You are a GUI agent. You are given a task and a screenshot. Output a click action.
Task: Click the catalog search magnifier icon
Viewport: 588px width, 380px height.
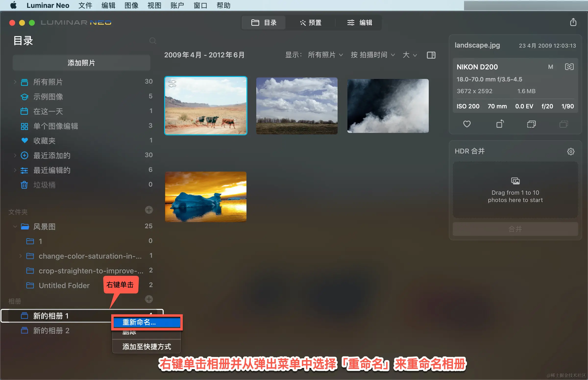(153, 41)
